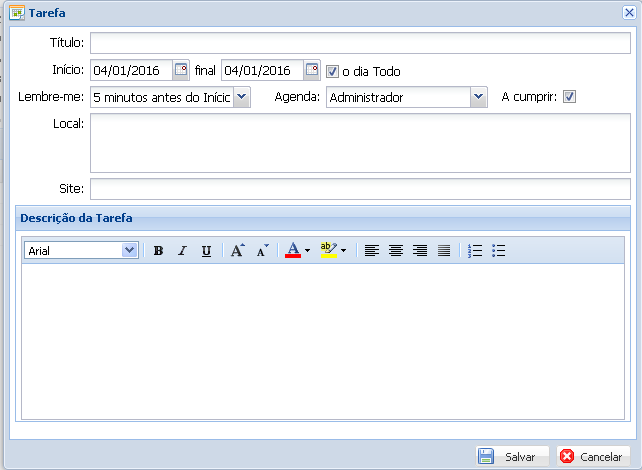
Task: Open the Agenda dropdown showing Administrador
Action: 478,97
